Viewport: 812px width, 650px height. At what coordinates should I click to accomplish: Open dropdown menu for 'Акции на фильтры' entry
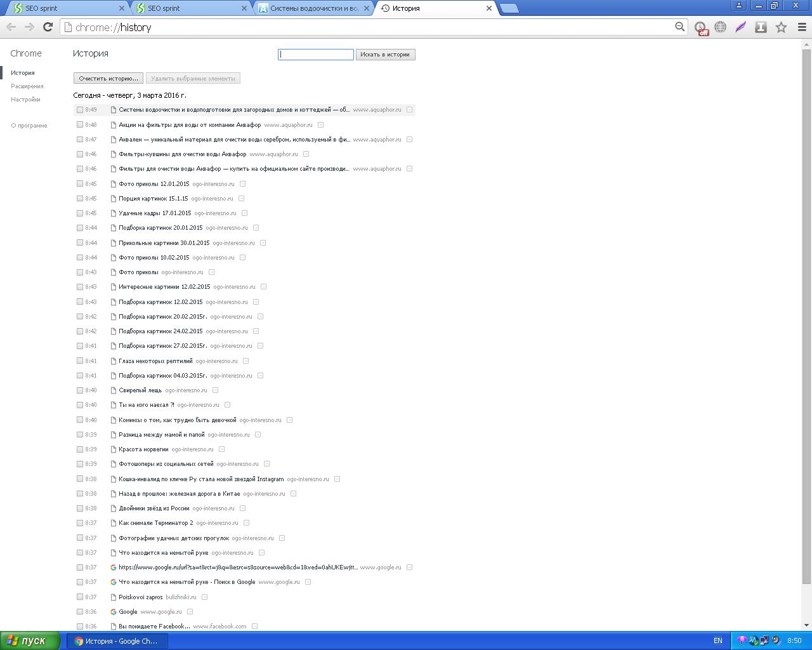tap(320, 125)
